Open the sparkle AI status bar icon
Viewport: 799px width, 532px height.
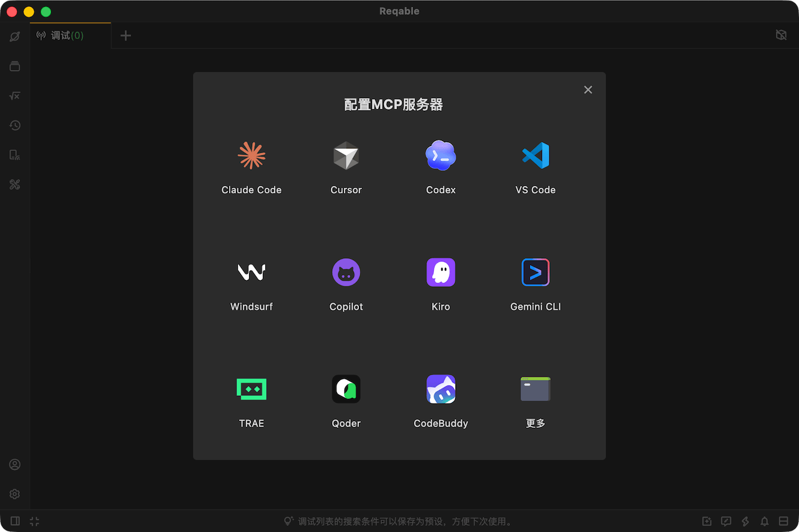[x=707, y=521]
